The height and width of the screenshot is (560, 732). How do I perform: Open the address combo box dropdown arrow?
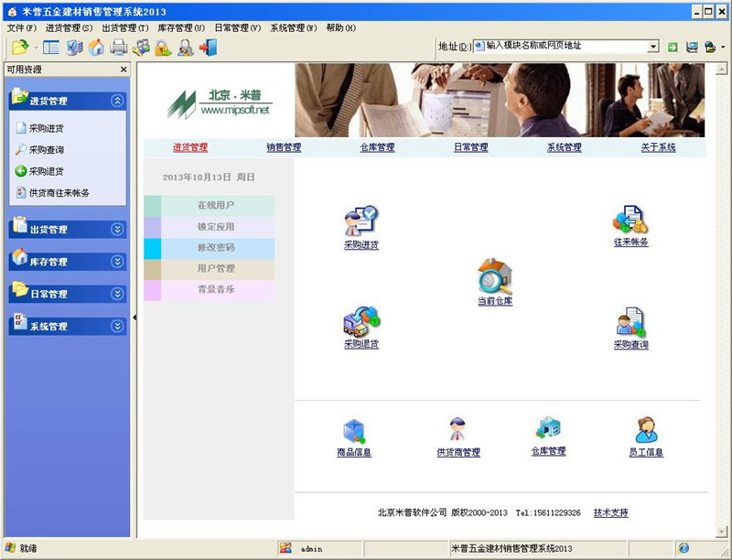(653, 46)
